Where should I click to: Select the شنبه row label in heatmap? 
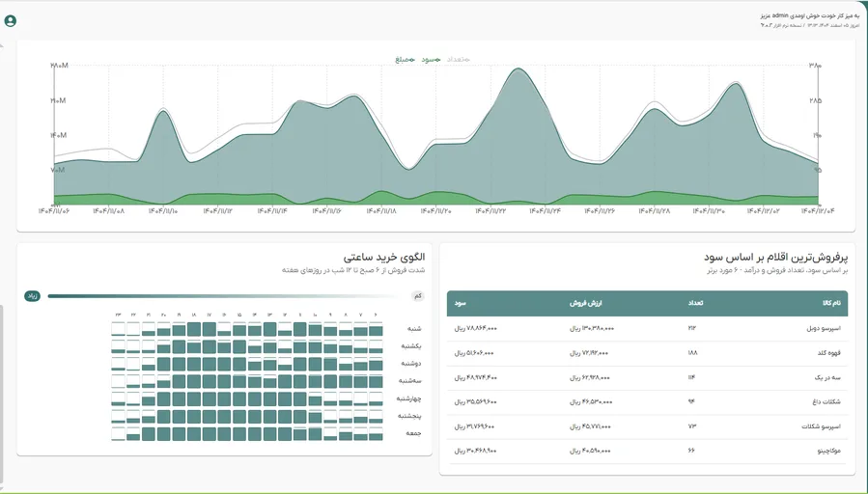coord(414,329)
